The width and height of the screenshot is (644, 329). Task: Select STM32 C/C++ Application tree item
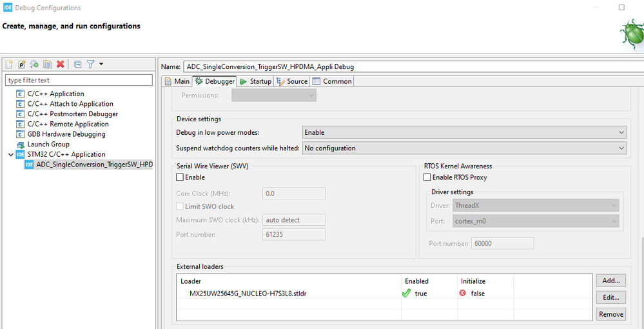pos(66,154)
